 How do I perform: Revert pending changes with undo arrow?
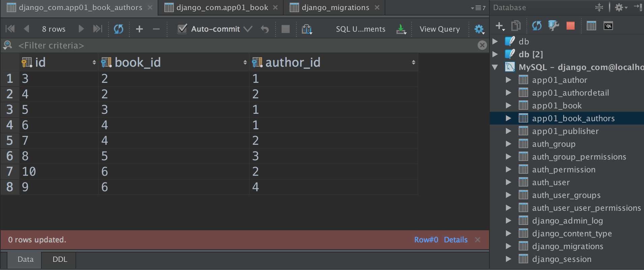tap(265, 29)
